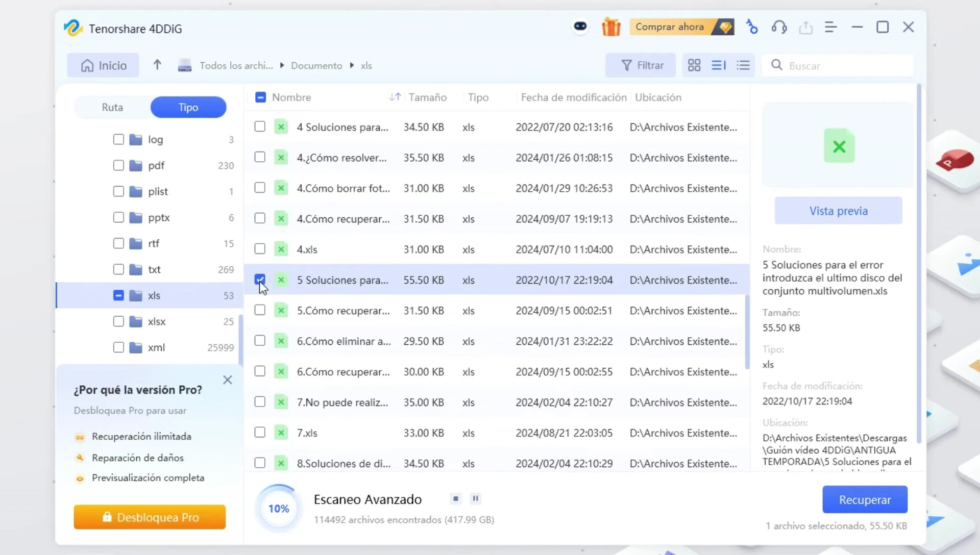
Task: Open the robot assistant icon
Action: [580, 27]
